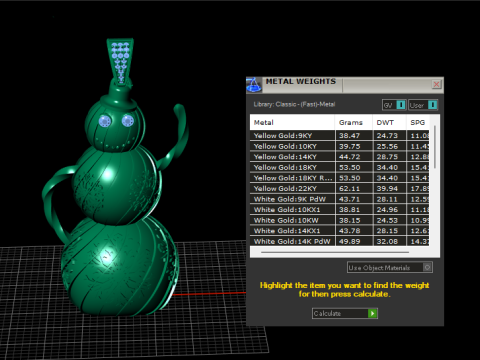This screenshot has height=360, width=480.
Task: Sort by Grams column header
Action: click(x=354, y=122)
